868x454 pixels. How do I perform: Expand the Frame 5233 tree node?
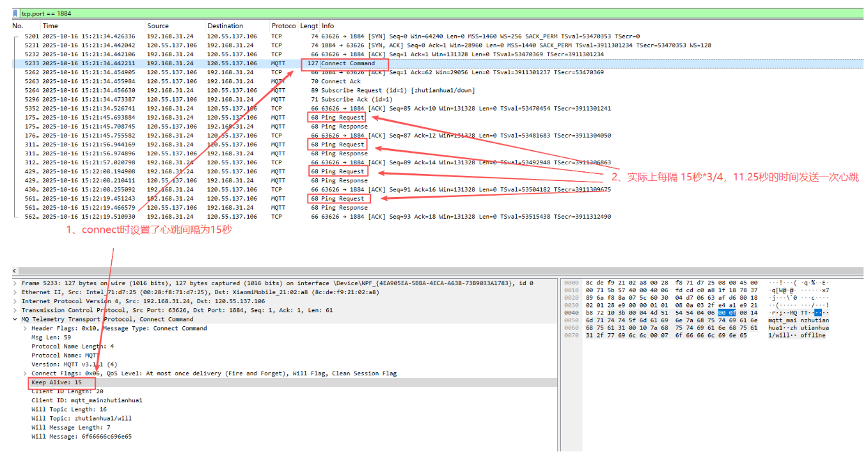click(x=15, y=283)
